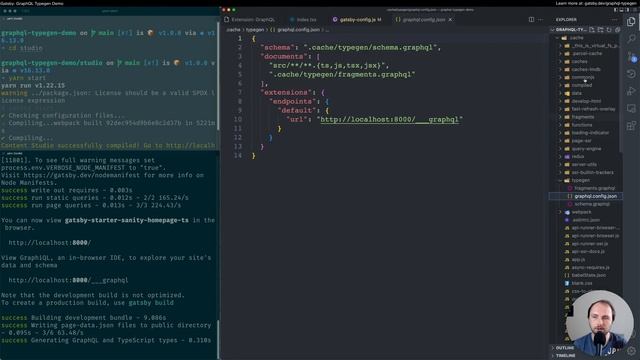Expand the caches folder
The height and width of the screenshot is (360, 640).
[579, 62]
